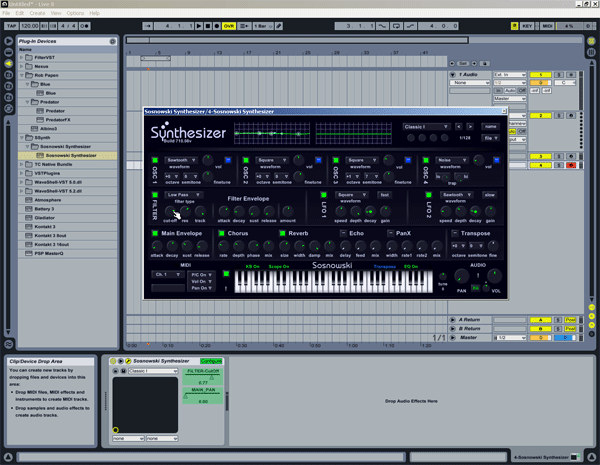Viewport: 600px width, 465px height.
Task: Open the Plug-In Devices browser icon
Action: pyautogui.click(x=9, y=62)
